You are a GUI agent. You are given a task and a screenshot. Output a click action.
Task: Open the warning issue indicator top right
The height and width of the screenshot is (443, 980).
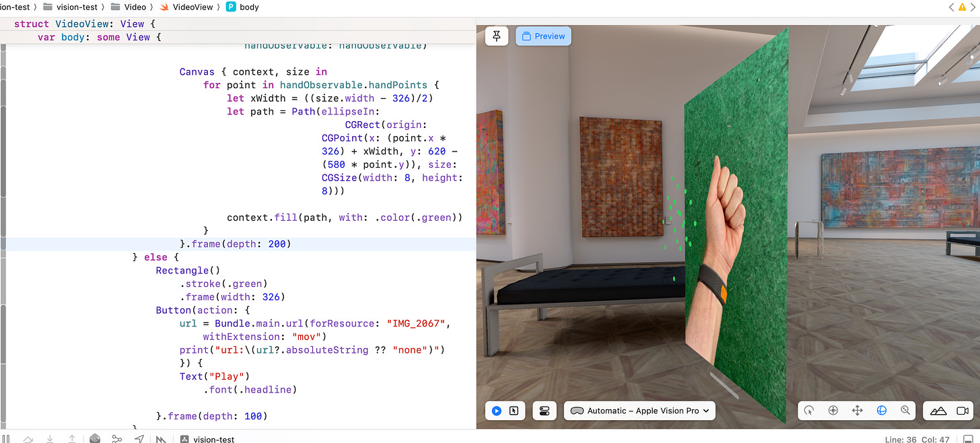point(963,7)
